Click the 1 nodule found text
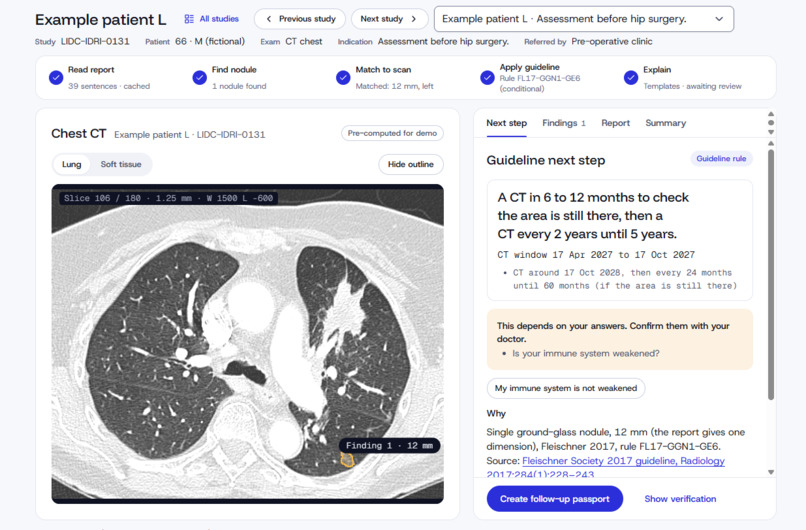This screenshot has width=806, height=530. coord(239,86)
